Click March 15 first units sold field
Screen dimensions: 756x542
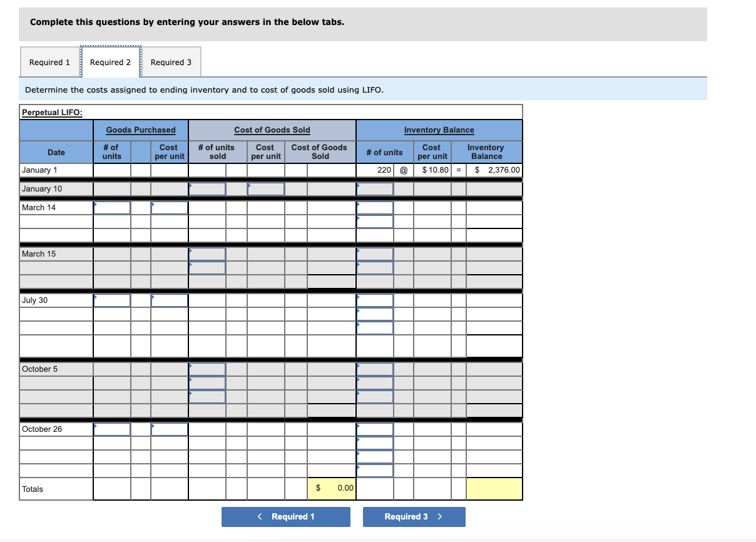click(207, 253)
